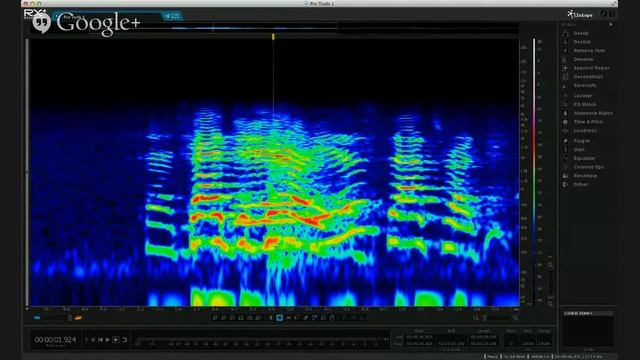
Task: Open the Plug-in module
Action: point(582,141)
